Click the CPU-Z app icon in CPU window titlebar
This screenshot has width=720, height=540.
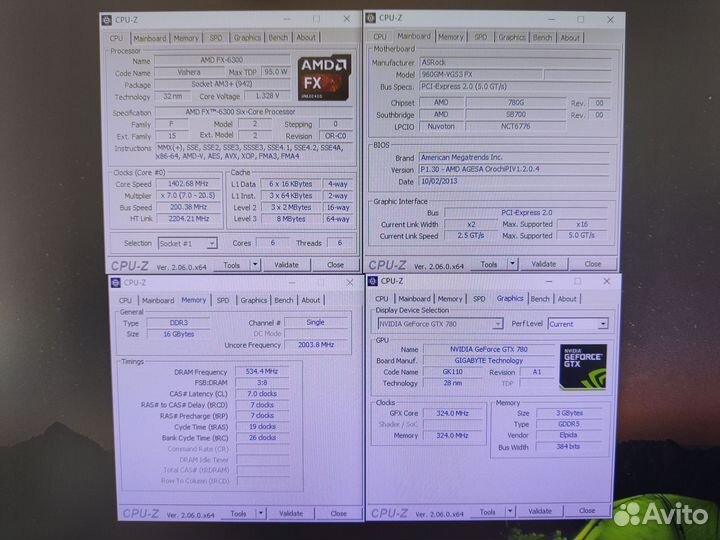point(107,20)
